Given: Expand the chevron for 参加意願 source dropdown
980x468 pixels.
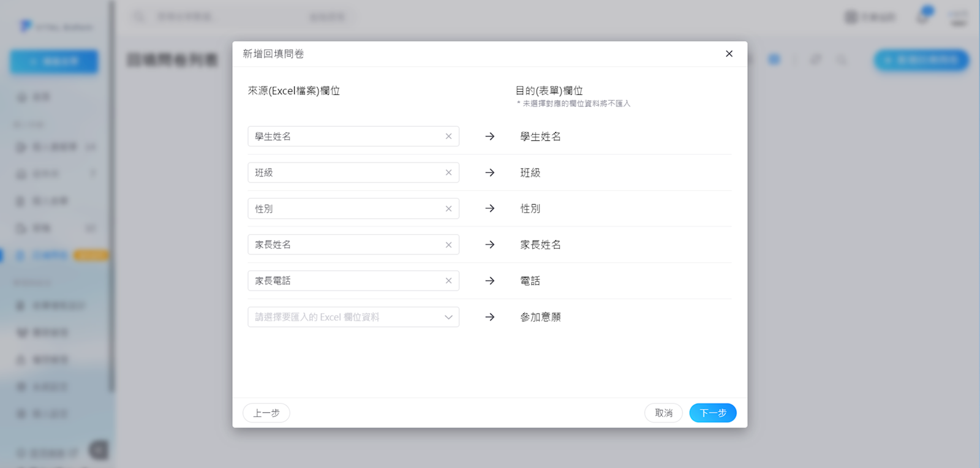Looking at the screenshot, I should coord(448,317).
